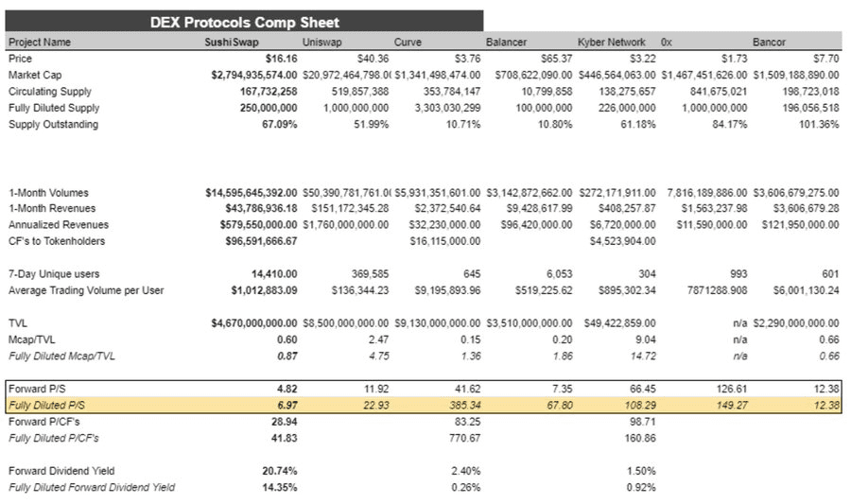Click the Kyber Network header cell
The image size is (851, 504).
tap(611, 43)
